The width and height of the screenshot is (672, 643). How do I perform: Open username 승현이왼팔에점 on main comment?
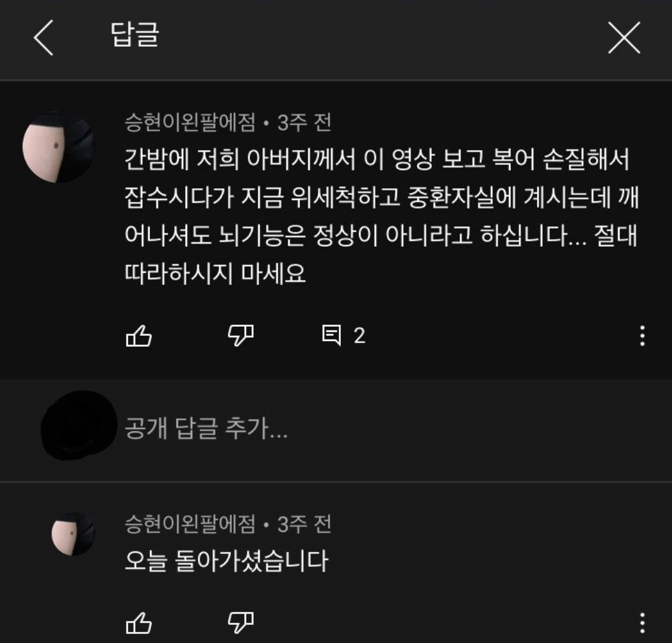click(x=190, y=123)
